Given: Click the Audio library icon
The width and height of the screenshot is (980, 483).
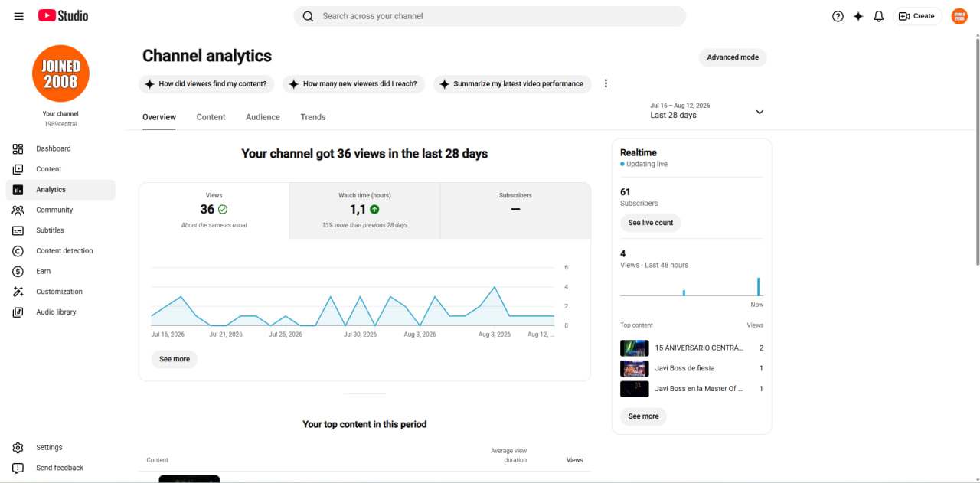Looking at the screenshot, I should pyautogui.click(x=18, y=312).
